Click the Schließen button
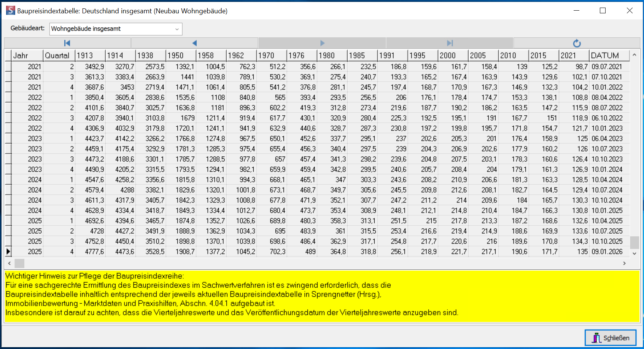This screenshot has width=644, height=349. pyautogui.click(x=610, y=338)
